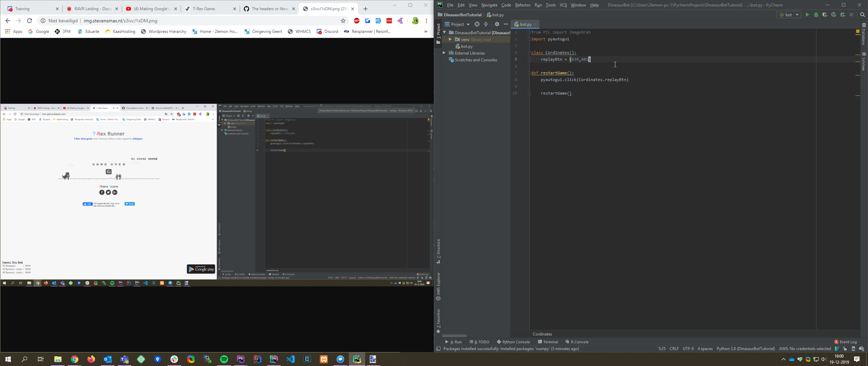This screenshot has height=366, width=868.
Task: Switch to the T-Rex Game browser tab
Action: [x=204, y=9]
